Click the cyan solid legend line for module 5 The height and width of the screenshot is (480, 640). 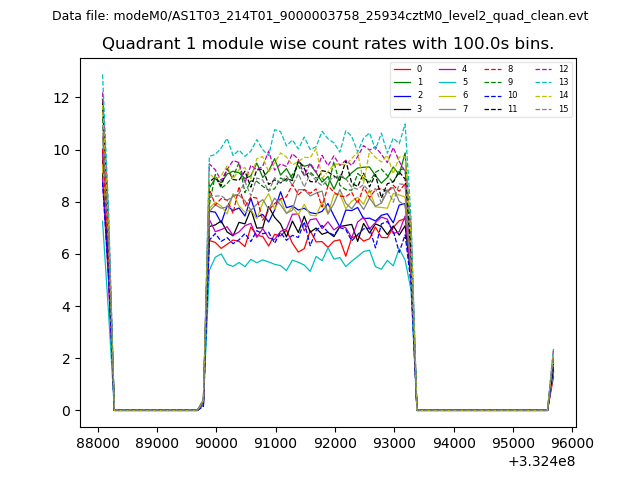pos(446,82)
